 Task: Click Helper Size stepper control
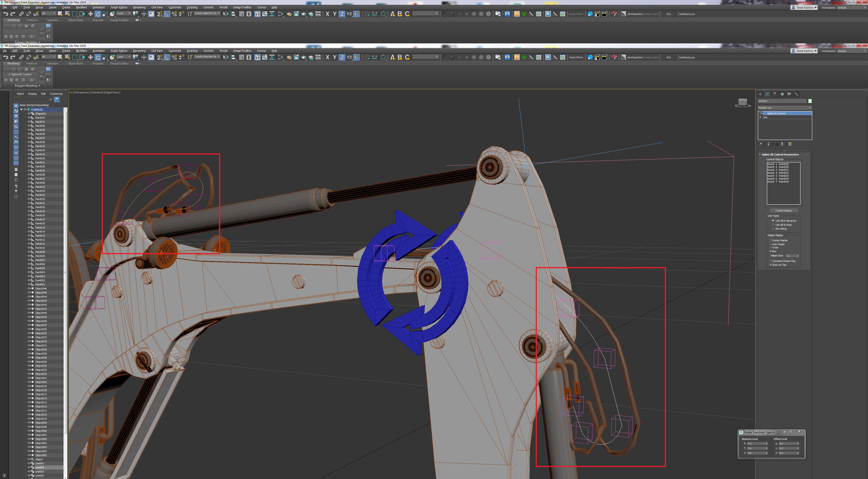click(x=798, y=255)
